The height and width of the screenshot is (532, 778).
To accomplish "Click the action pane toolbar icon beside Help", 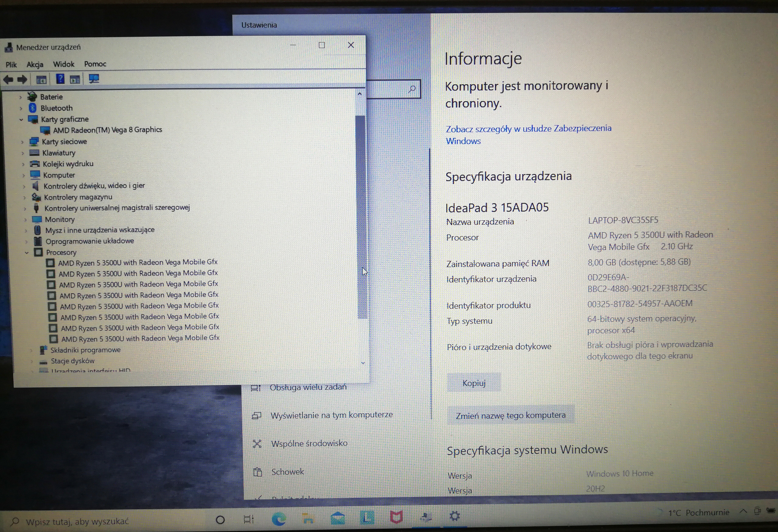I will pos(75,79).
